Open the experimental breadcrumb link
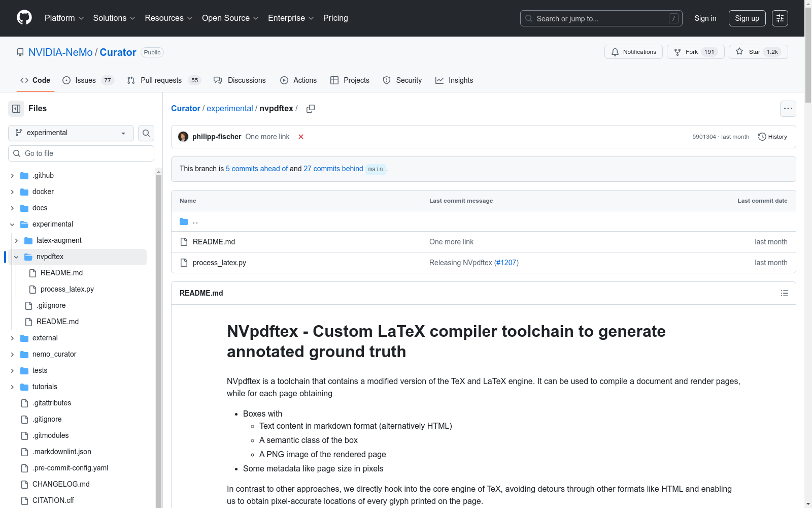Viewport: 812px width, 508px height. [x=229, y=109]
